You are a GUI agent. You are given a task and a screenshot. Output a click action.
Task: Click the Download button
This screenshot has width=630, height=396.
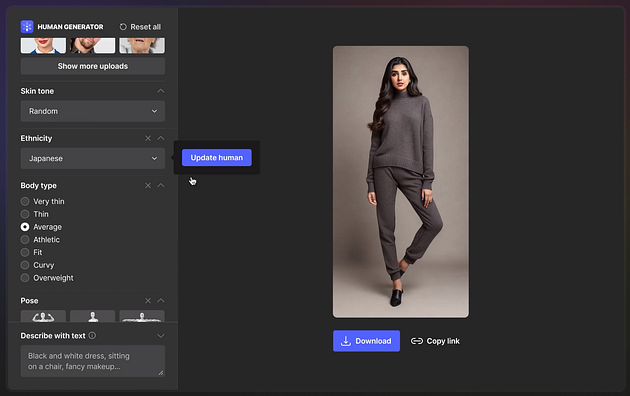[366, 341]
